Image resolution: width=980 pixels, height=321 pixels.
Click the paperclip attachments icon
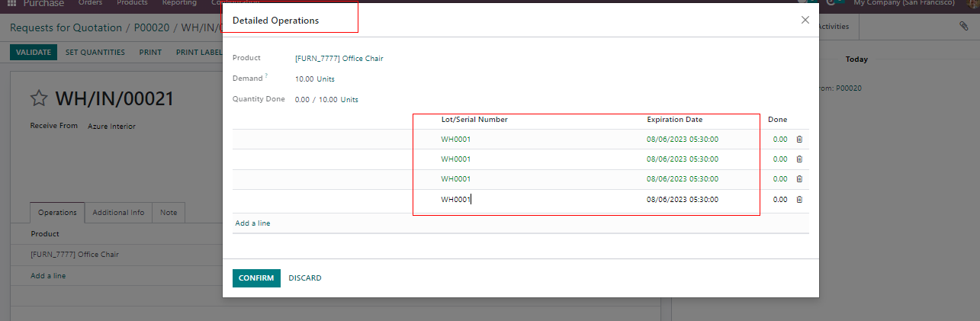(x=964, y=26)
